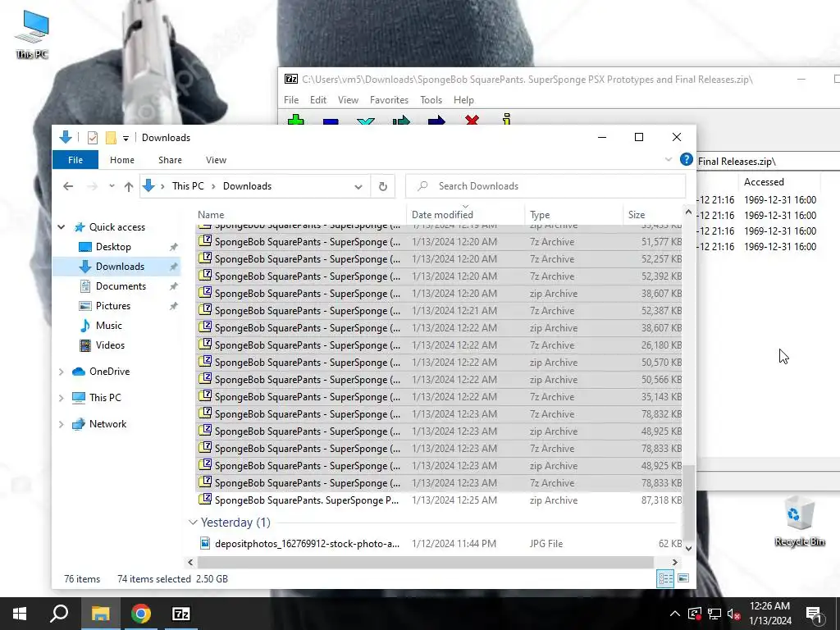The height and width of the screenshot is (630, 840).
Task: Collapse the Quick access tree node
Action: point(62,227)
